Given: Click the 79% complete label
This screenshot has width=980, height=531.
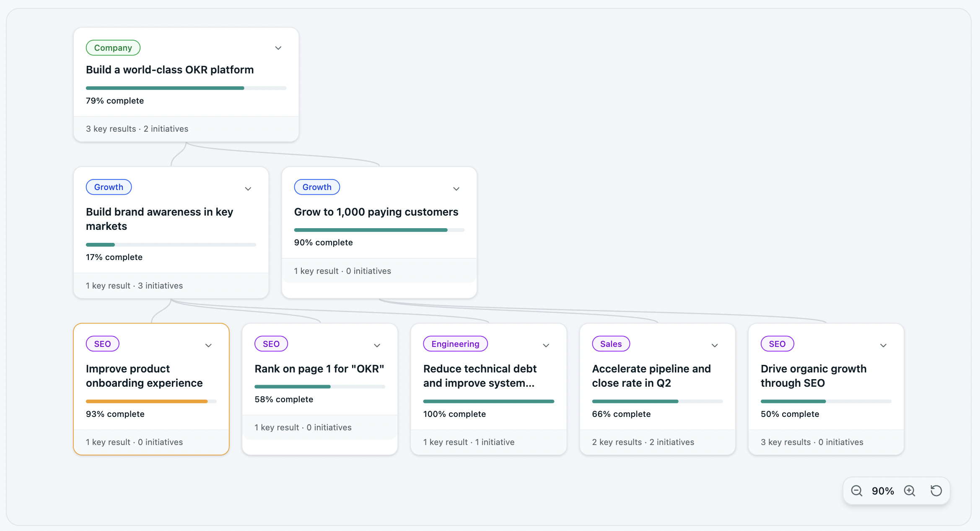Looking at the screenshot, I should 115,101.
